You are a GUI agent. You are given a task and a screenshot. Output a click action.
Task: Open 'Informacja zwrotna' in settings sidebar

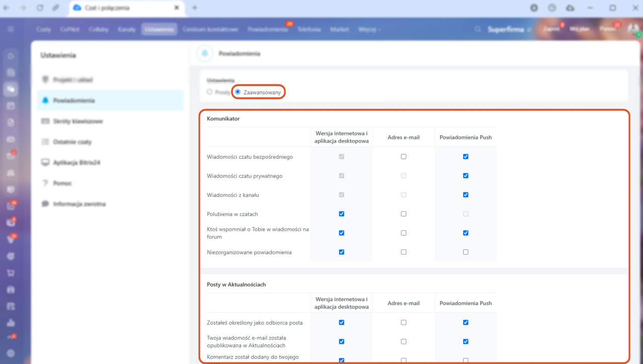[x=111, y=204]
